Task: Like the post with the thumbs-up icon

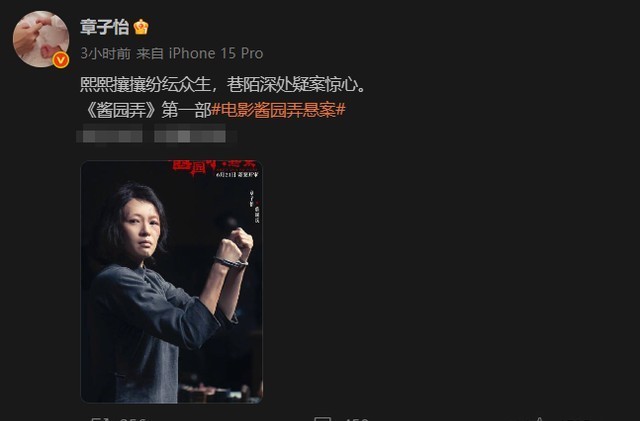Action: (540, 419)
